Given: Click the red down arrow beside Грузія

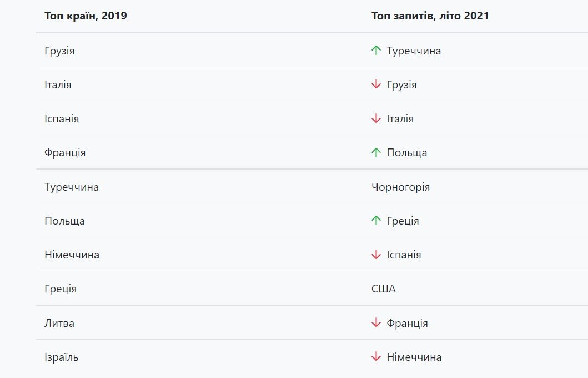Looking at the screenshot, I should point(376,84).
